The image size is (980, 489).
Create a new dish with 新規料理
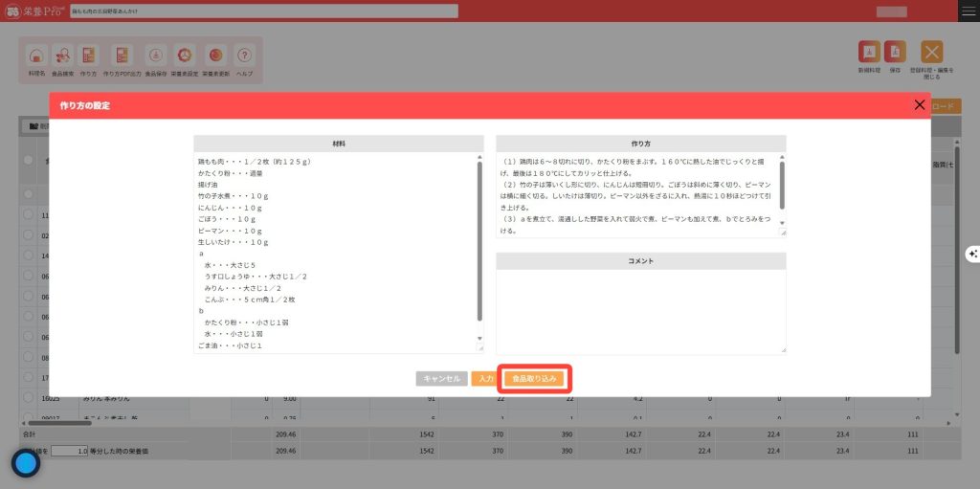(x=869, y=56)
